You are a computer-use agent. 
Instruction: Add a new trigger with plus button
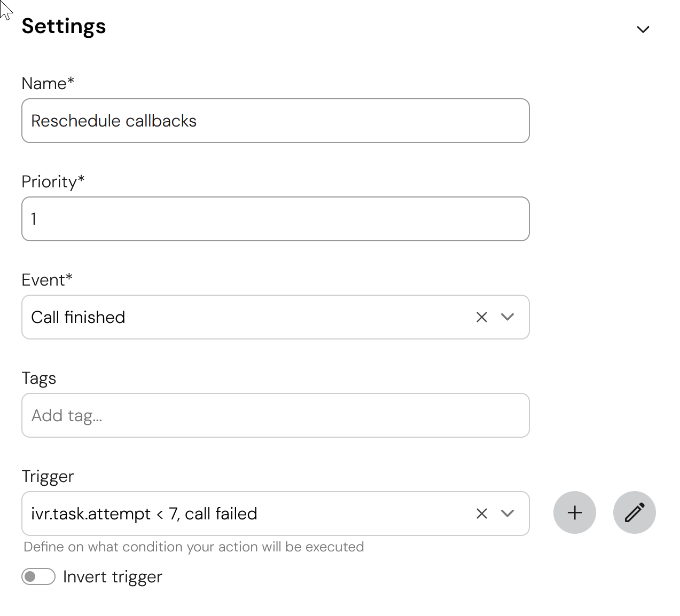tap(575, 512)
